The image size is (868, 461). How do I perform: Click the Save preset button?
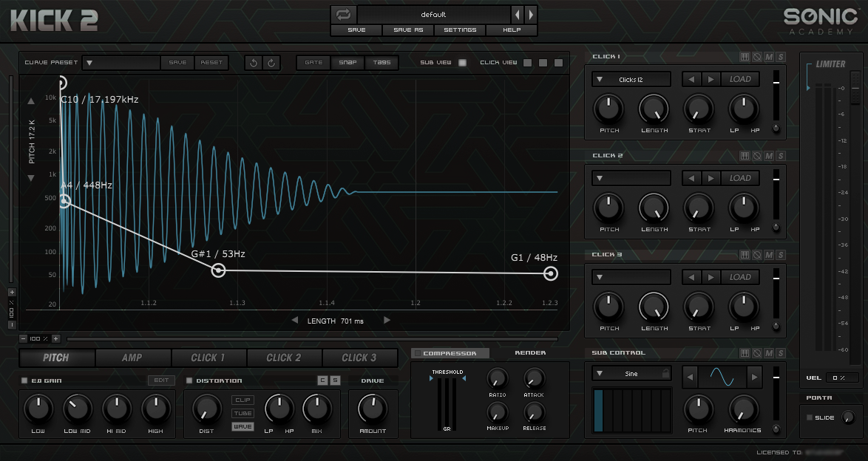[356, 30]
